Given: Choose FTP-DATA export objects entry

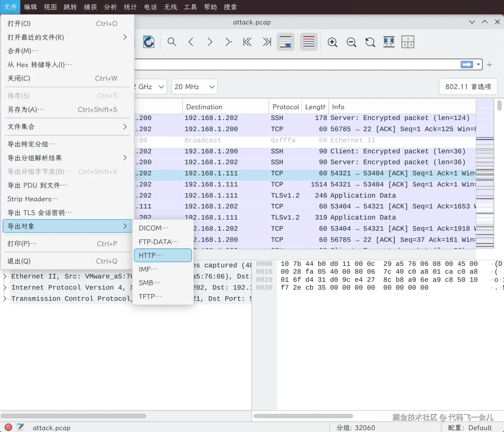Looking at the screenshot, I should (x=163, y=242).
